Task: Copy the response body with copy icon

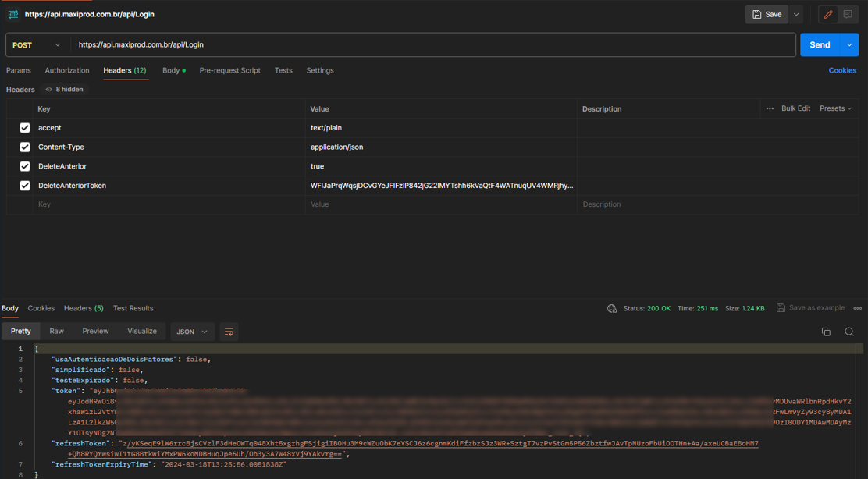Action: click(x=826, y=332)
